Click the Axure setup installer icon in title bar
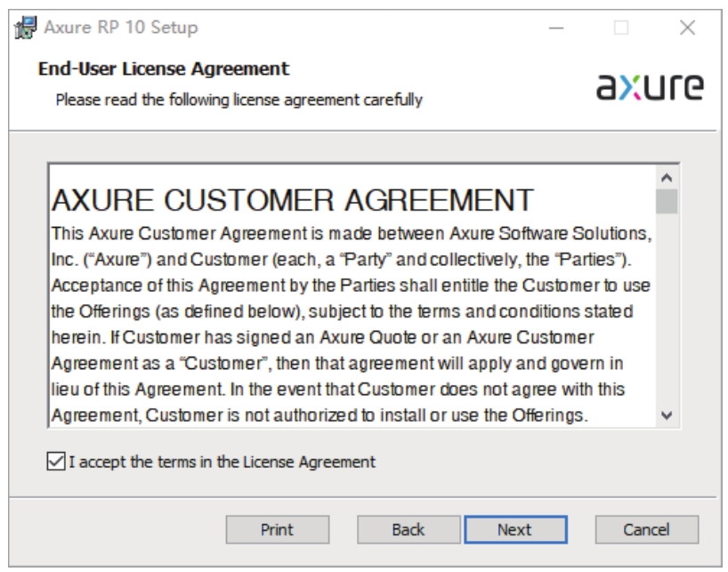 click(26, 28)
